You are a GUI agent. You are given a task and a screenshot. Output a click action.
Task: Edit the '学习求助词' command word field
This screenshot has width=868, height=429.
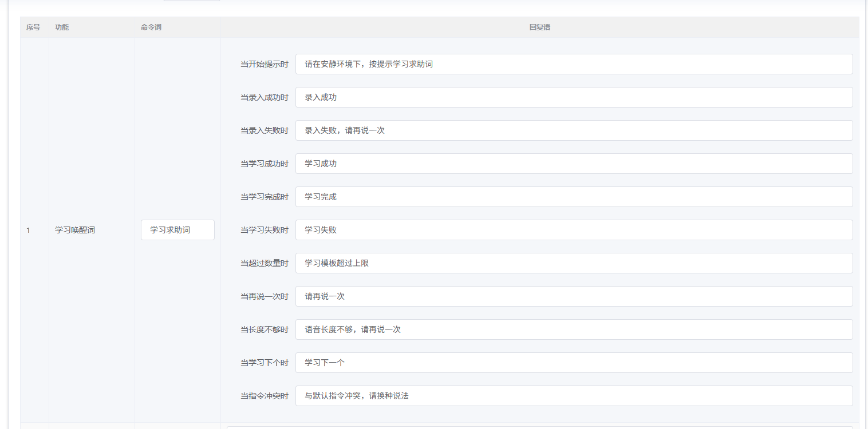(177, 230)
